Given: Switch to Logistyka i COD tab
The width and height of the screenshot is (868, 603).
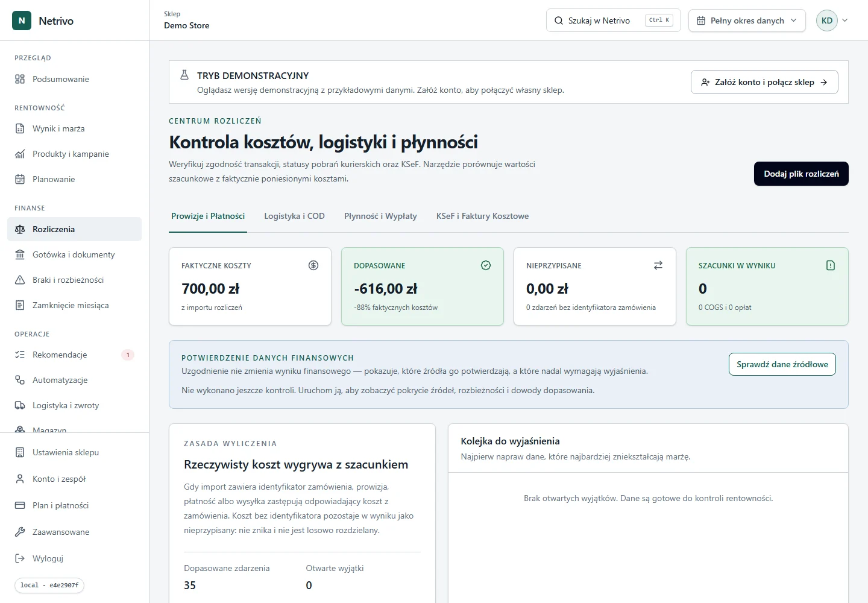Looking at the screenshot, I should tap(294, 216).
